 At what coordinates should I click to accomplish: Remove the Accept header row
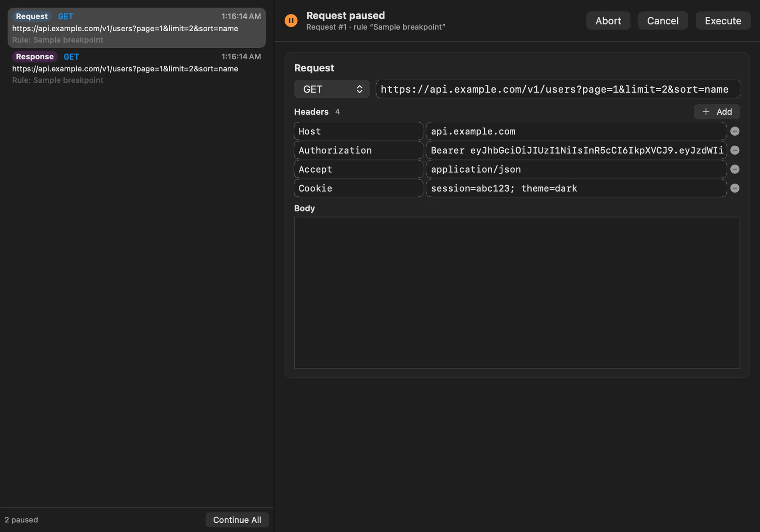[x=735, y=169]
